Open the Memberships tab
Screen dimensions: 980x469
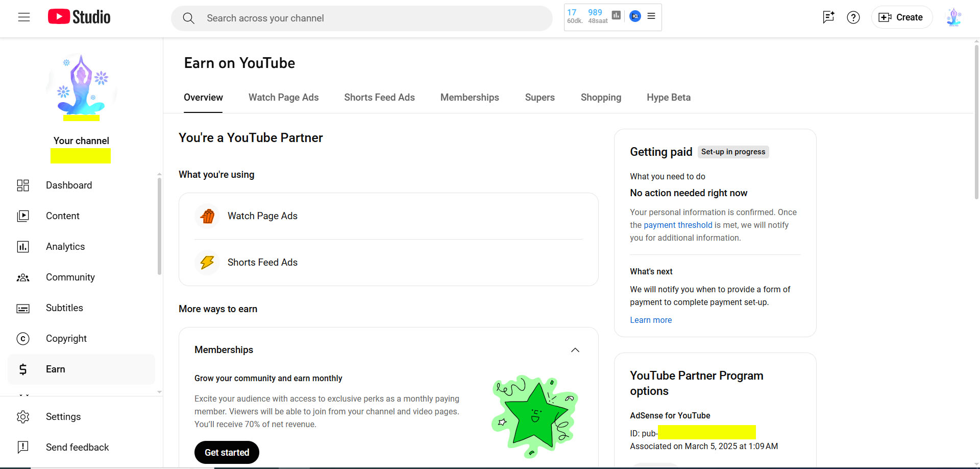coord(470,98)
